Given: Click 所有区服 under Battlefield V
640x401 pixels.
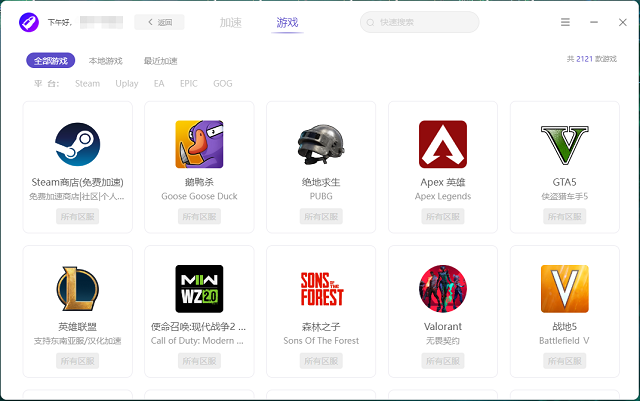Looking at the screenshot, I should tap(564, 361).
